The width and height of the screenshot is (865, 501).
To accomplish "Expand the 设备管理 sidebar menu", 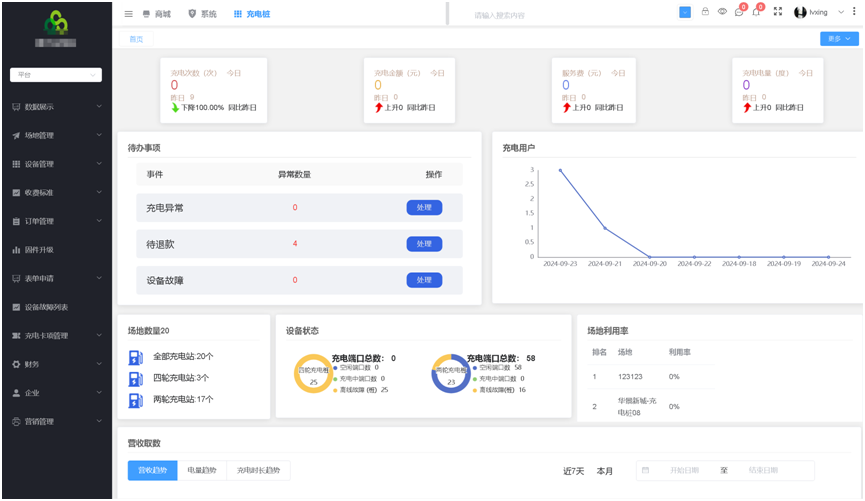I will click(55, 164).
